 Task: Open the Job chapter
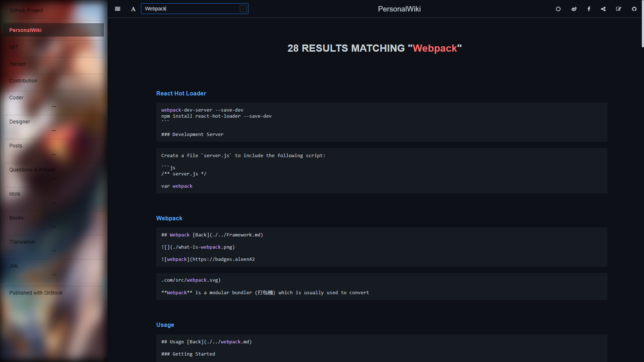(14, 266)
